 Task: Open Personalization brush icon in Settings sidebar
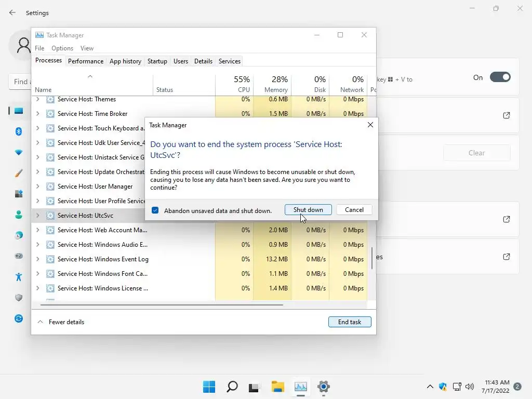(x=19, y=173)
